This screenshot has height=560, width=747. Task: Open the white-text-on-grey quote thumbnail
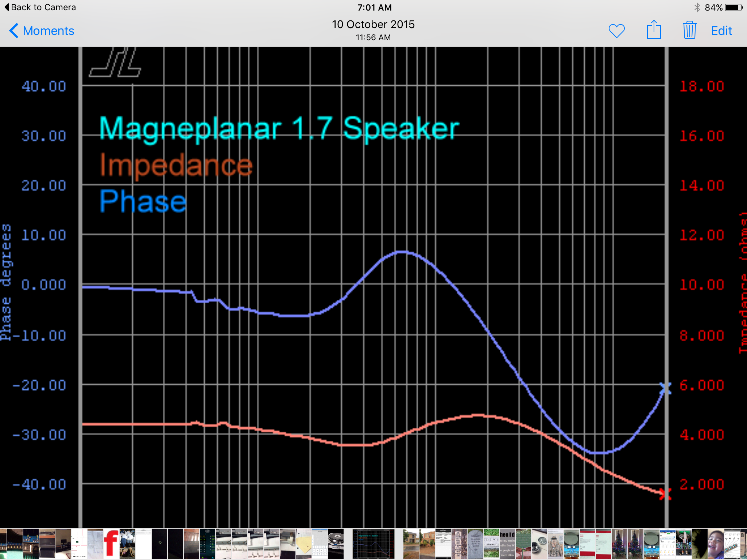point(507,544)
